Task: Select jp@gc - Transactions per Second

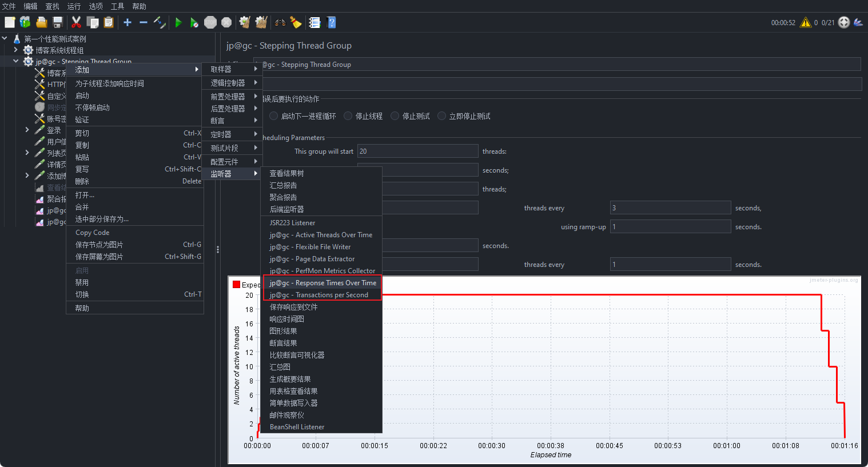Action: click(x=321, y=295)
